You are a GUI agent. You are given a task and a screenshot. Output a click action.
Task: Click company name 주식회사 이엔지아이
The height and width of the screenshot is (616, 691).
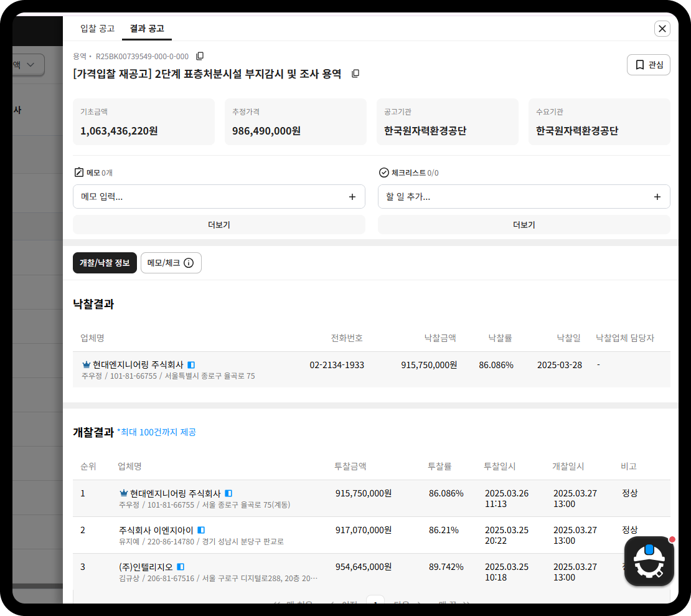(156, 530)
